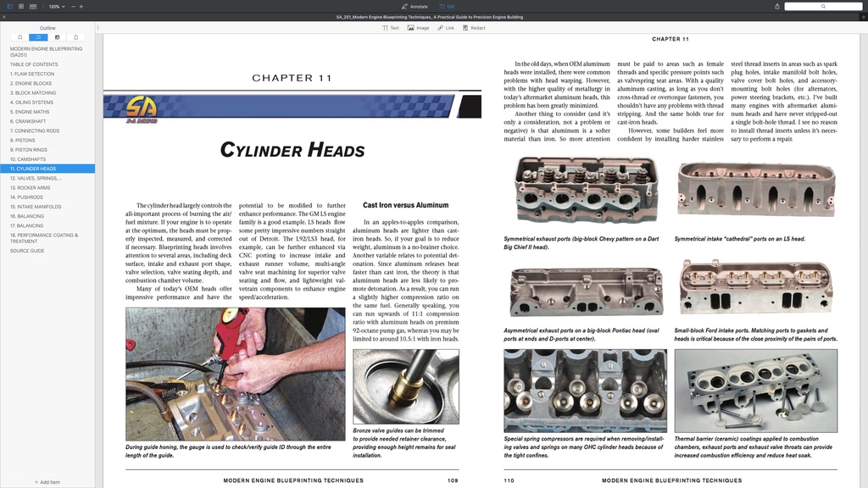Image resolution: width=868 pixels, height=488 pixels.
Task: Click the share/export icon near the search bar
Action: 776,6
